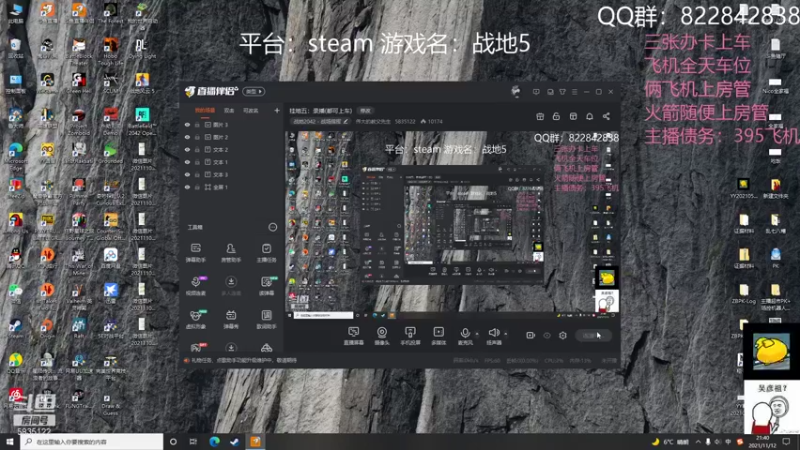Expand the microphone options arrow
The width and height of the screenshot is (800, 450).
pyautogui.click(x=477, y=334)
